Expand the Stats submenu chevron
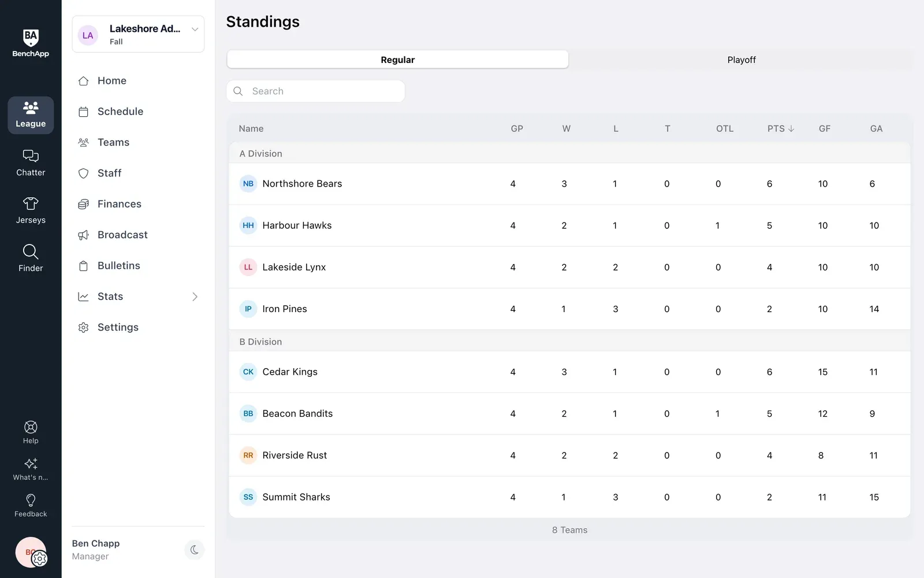Image resolution: width=924 pixels, height=578 pixels. 195,297
